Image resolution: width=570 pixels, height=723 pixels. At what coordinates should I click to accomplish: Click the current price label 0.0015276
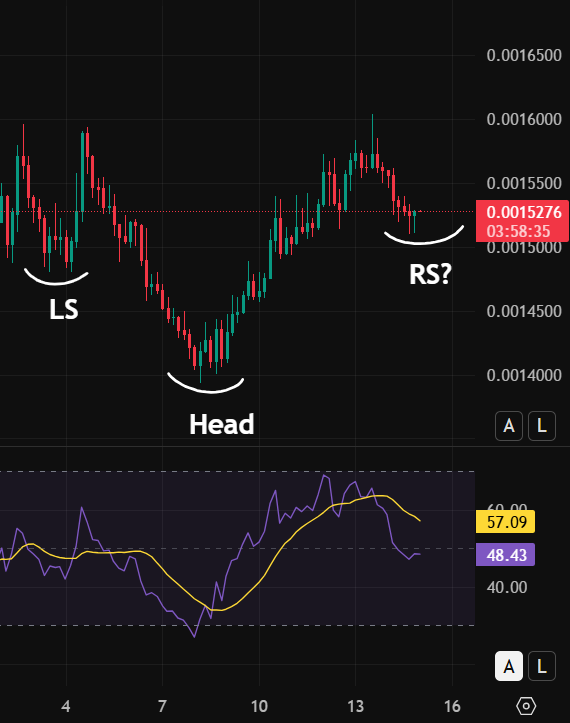524,212
